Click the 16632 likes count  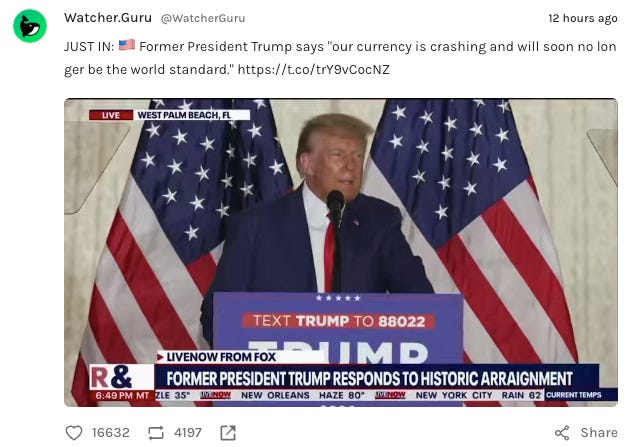[x=111, y=433]
